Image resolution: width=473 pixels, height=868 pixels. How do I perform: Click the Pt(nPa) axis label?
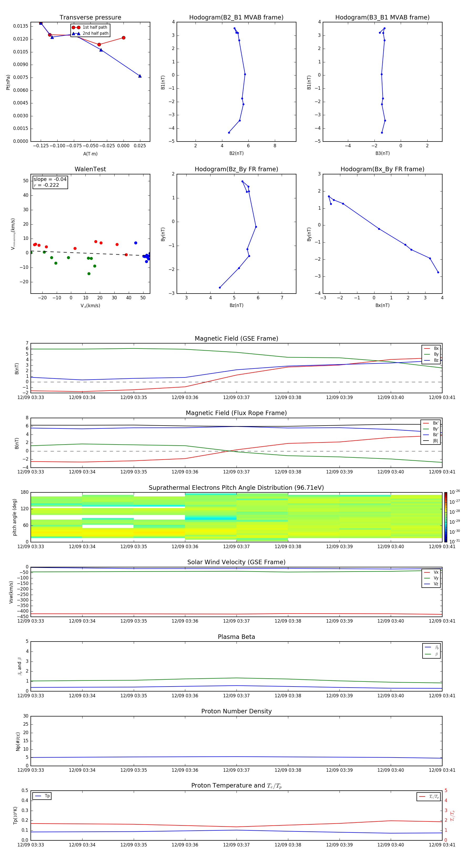[x=8, y=82]
